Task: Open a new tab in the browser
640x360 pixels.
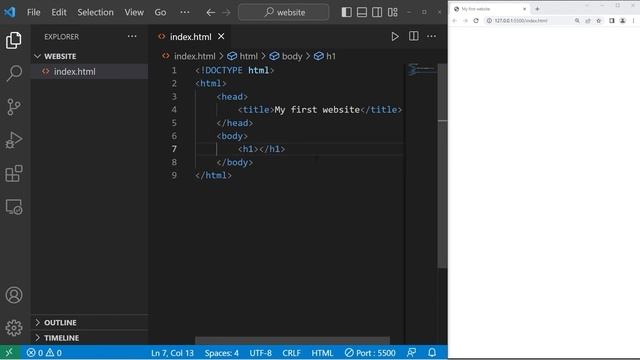Action: (x=537, y=9)
